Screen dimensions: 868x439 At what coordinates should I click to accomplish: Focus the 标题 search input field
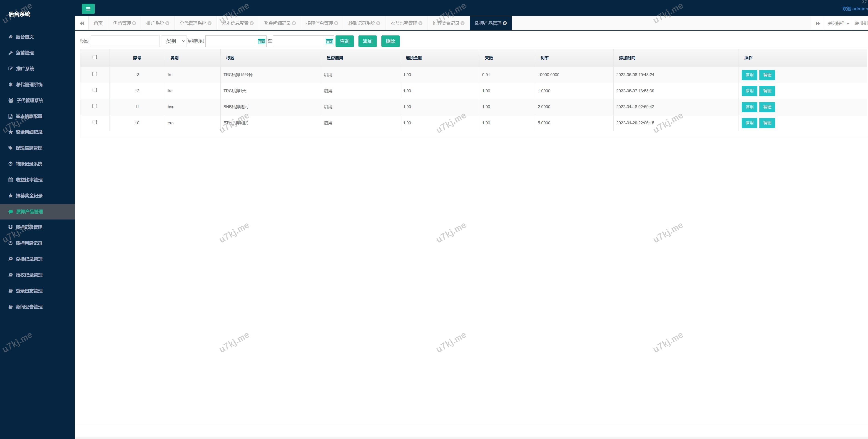pyautogui.click(x=125, y=41)
